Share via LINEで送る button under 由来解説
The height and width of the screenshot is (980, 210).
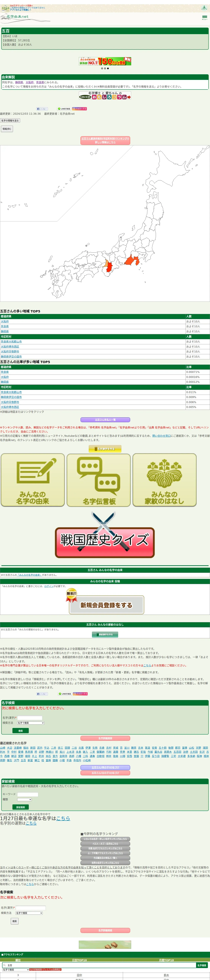click(x=64, y=109)
